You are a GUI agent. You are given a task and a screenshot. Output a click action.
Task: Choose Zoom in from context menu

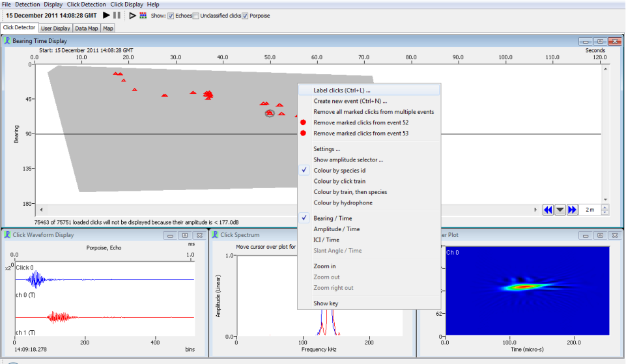pyautogui.click(x=369, y=266)
